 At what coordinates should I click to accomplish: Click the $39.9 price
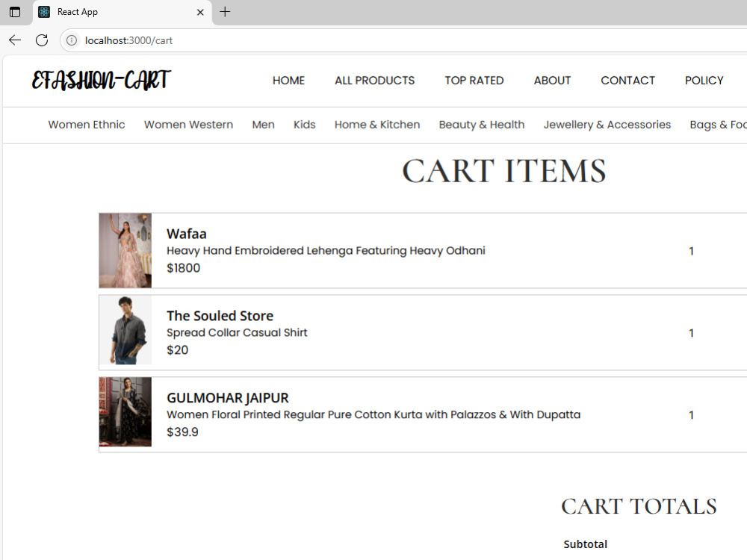(x=182, y=432)
